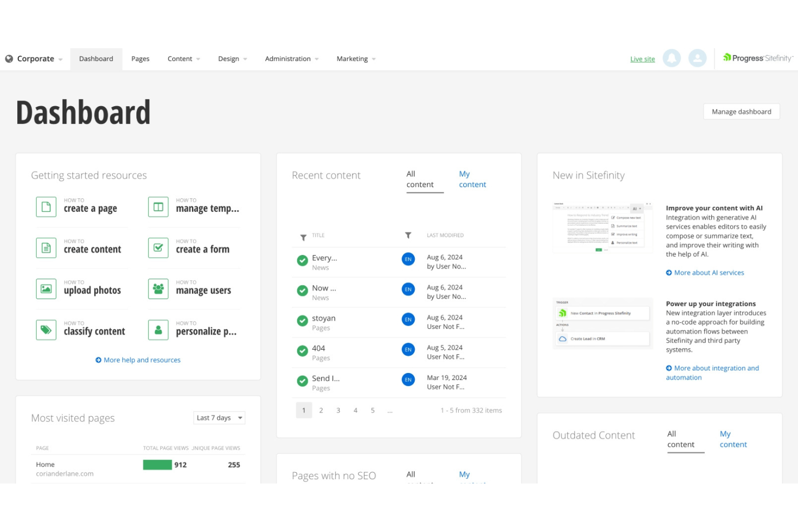Open the notifications bell icon

tap(672, 58)
